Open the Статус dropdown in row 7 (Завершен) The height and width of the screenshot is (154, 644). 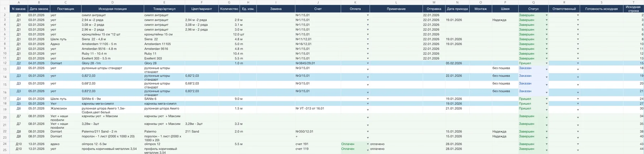click(546, 39)
